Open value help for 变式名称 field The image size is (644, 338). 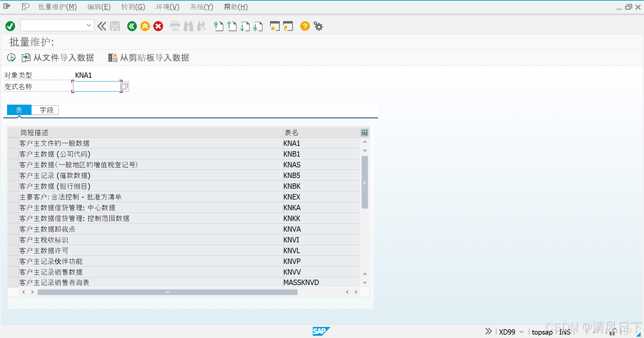[x=125, y=86]
